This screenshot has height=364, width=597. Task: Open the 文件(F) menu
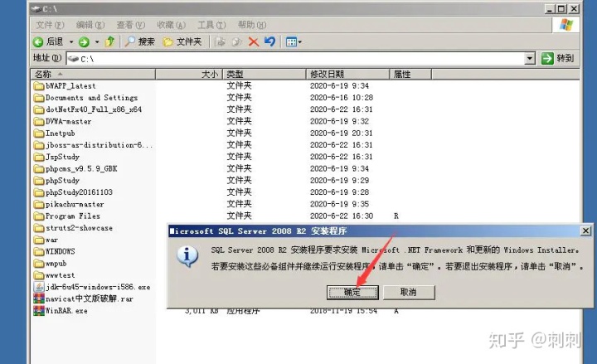pyautogui.click(x=50, y=25)
